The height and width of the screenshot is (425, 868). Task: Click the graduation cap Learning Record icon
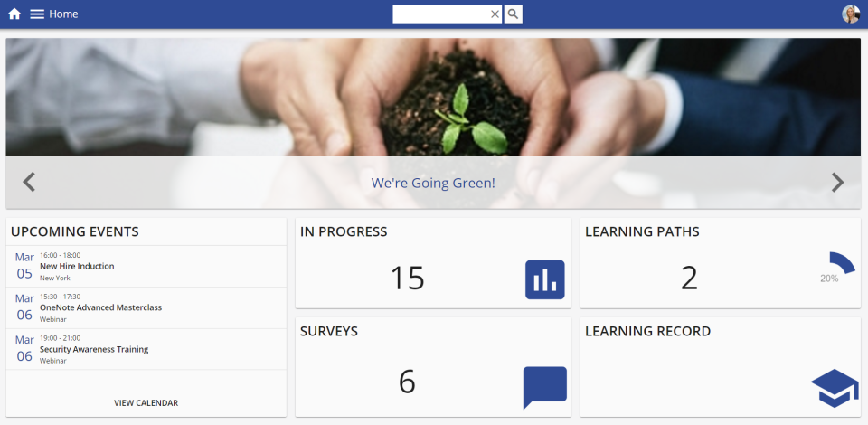835,389
